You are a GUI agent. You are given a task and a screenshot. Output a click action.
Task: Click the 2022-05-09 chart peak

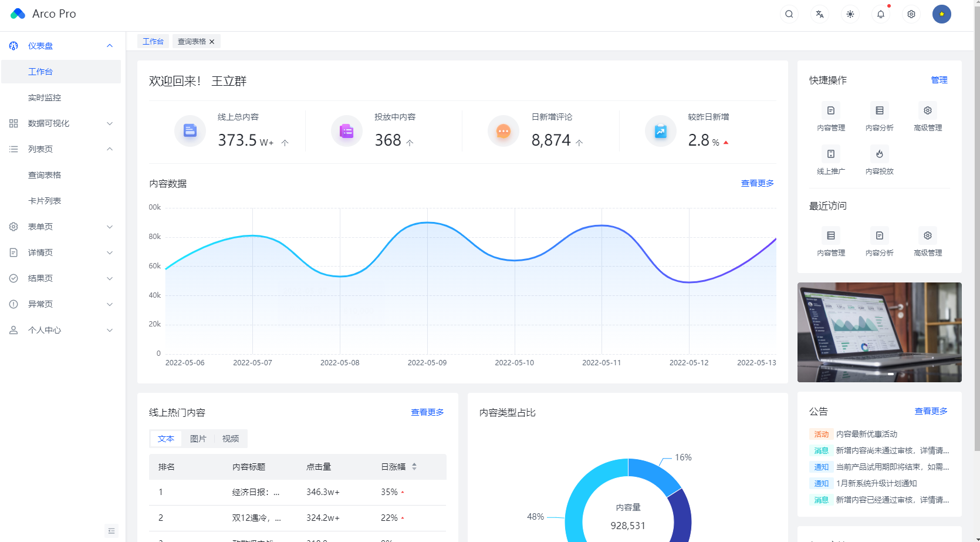coord(427,223)
